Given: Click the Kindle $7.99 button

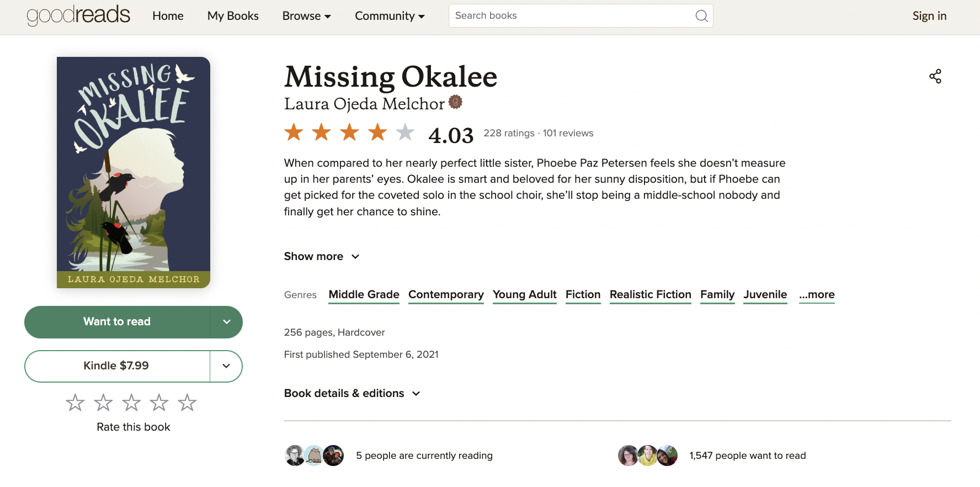Looking at the screenshot, I should (x=116, y=366).
